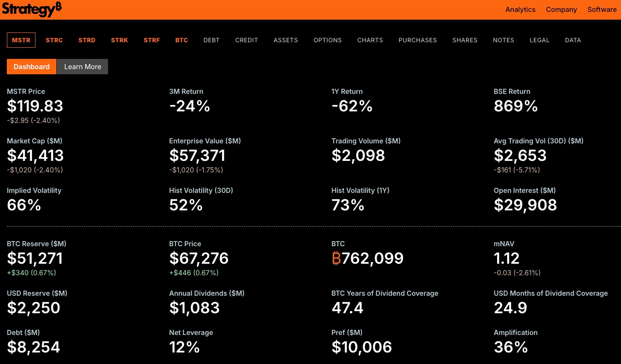The width and height of the screenshot is (621, 364).
Task: Open the CHARTS tab
Action: 370,40
